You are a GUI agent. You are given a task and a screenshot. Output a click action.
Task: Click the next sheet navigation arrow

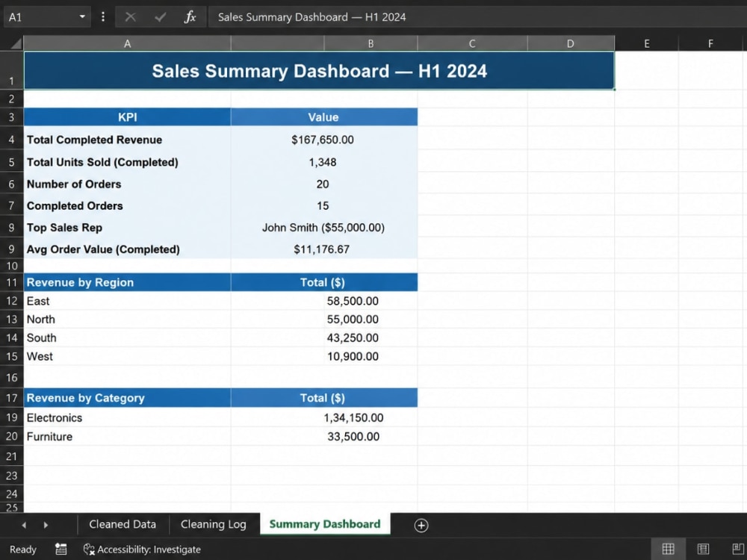pos(46,525)
